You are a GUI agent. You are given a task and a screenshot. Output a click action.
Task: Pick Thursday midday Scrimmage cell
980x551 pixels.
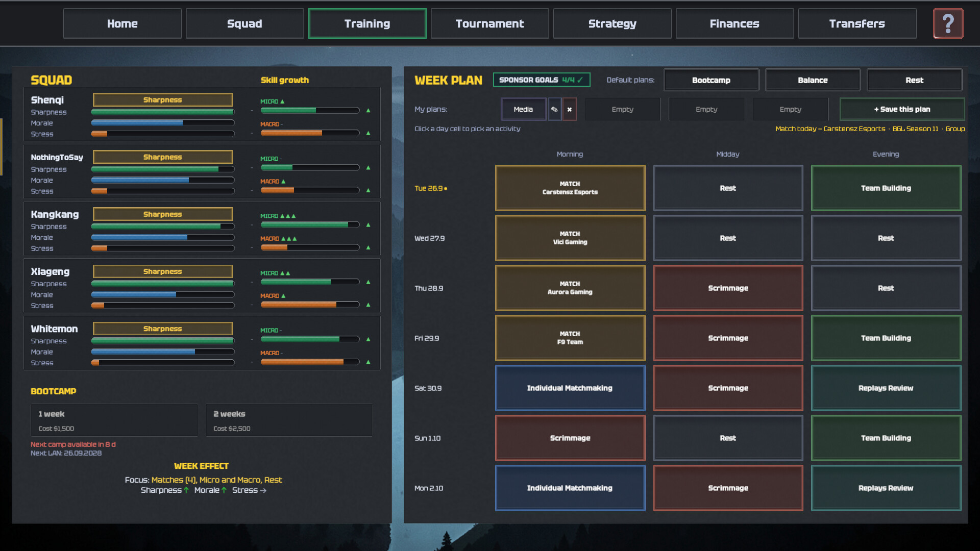(x=728, y=288)
